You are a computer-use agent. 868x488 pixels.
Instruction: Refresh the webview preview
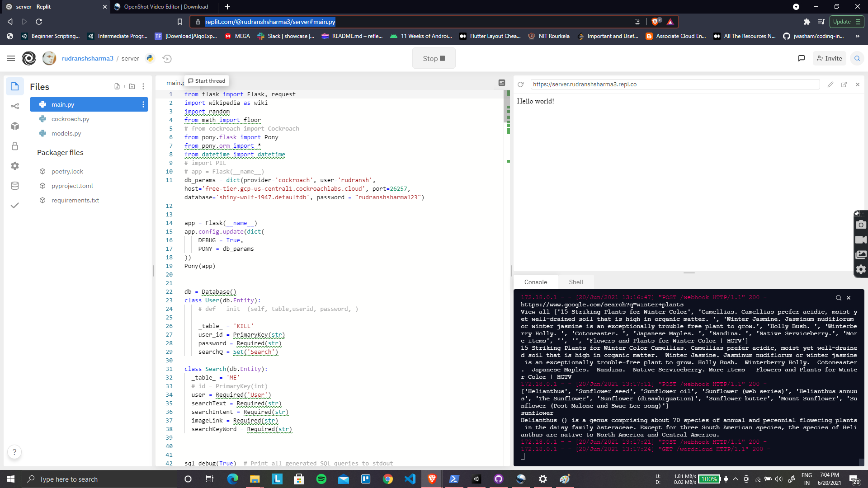(x=521, y=84)
